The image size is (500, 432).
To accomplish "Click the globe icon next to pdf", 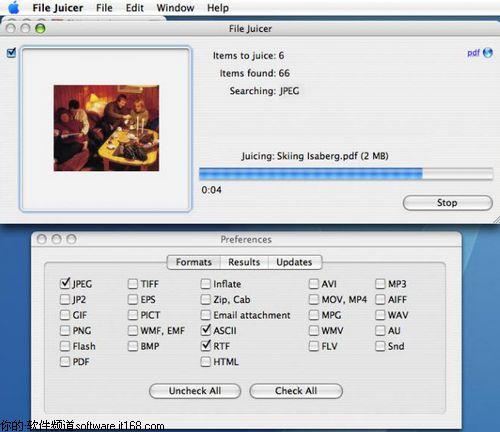I will (x=488, y=53).
